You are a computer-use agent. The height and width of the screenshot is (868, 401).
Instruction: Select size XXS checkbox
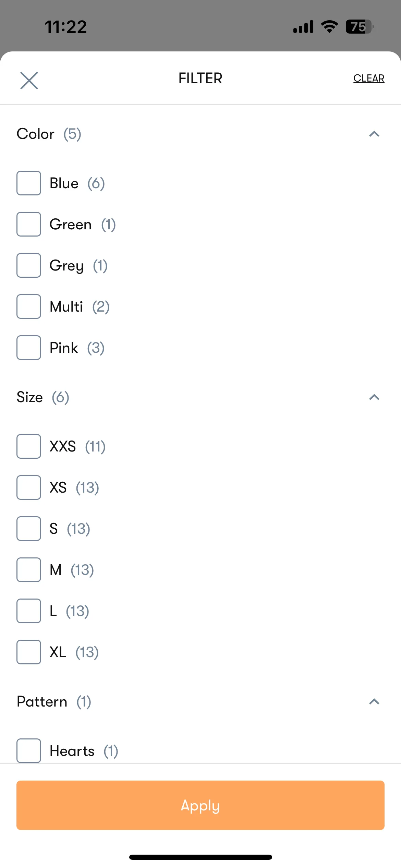tap(29, 446)
